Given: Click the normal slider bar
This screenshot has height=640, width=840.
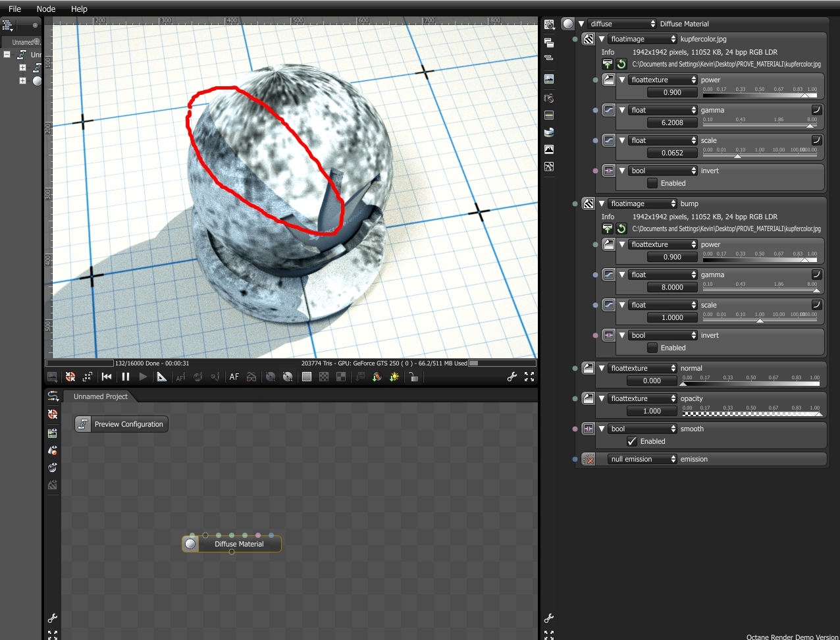Looking at the screenshot, I should tap(750, 383).
